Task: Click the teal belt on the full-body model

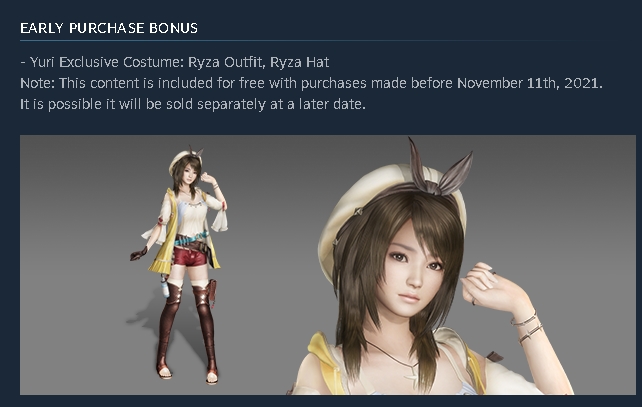Action: (x=191, y=239)
